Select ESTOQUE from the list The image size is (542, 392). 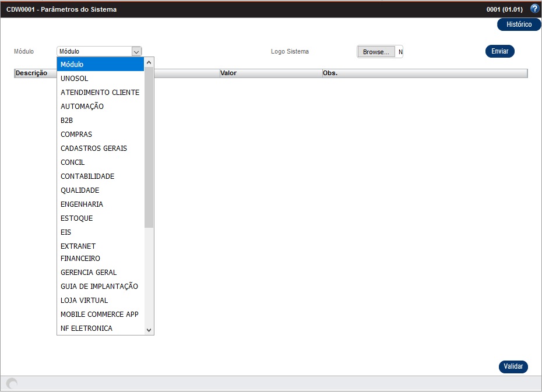[x=77, y=218]
